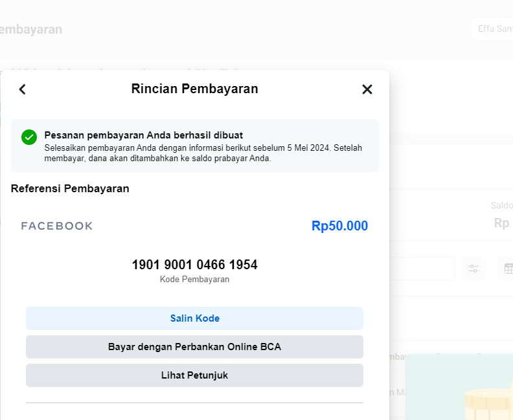Choose Bayar dengan Perbankan Online BCA
This screenshot has width=513, height=420.
point(195,347)
